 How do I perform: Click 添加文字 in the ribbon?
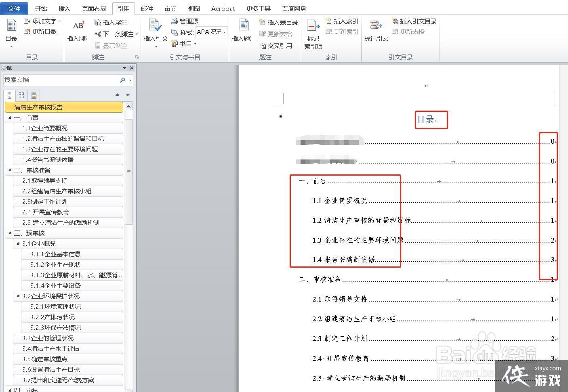(x=42, y=21)
